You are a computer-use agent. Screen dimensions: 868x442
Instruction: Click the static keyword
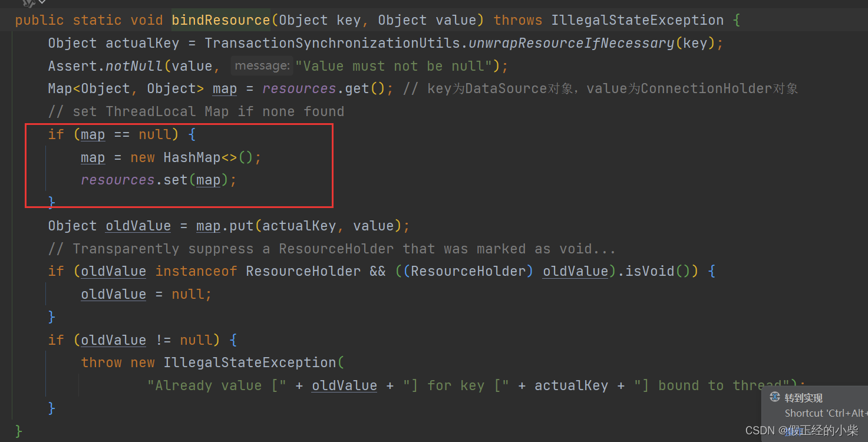coord(97,20)
